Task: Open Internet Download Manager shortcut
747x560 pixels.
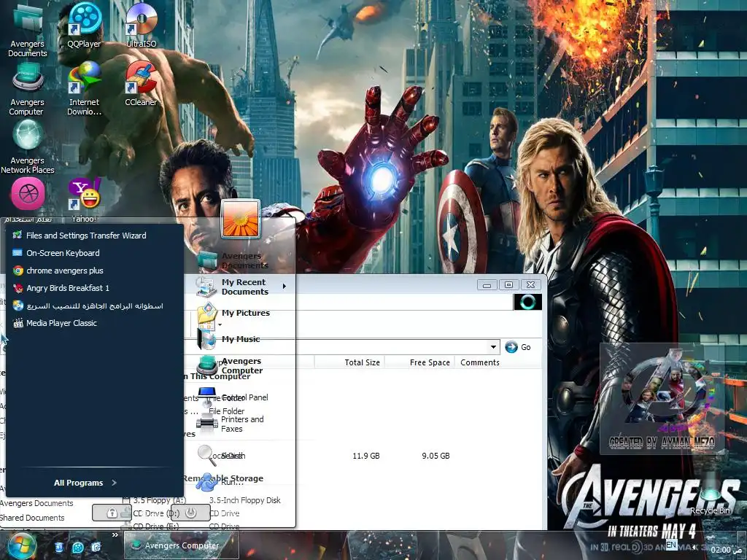Action: (85, 87)
